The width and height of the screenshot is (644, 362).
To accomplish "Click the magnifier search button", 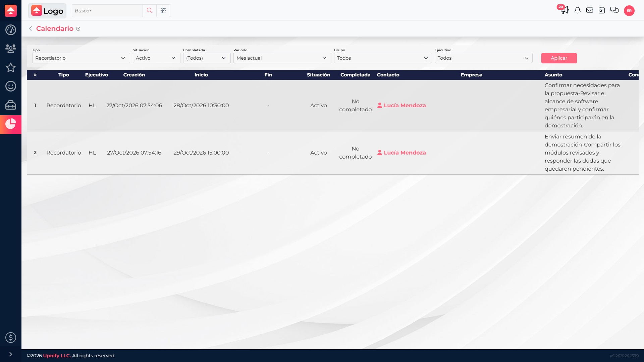I will click(x=150, y=11).
